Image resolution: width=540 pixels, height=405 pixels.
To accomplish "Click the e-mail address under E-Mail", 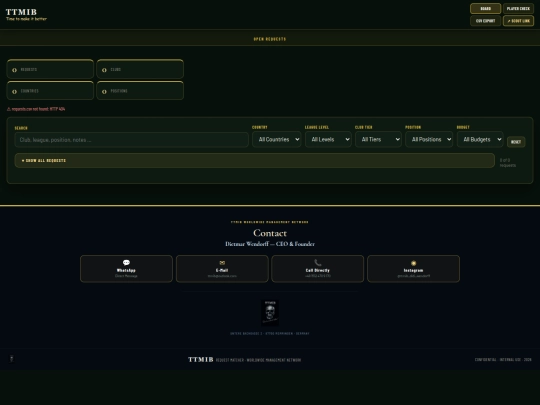I will point(222,276).
